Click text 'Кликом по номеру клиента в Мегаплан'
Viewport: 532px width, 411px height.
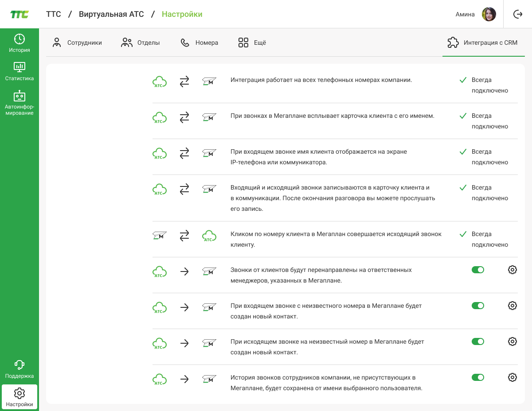pos(336,239)
